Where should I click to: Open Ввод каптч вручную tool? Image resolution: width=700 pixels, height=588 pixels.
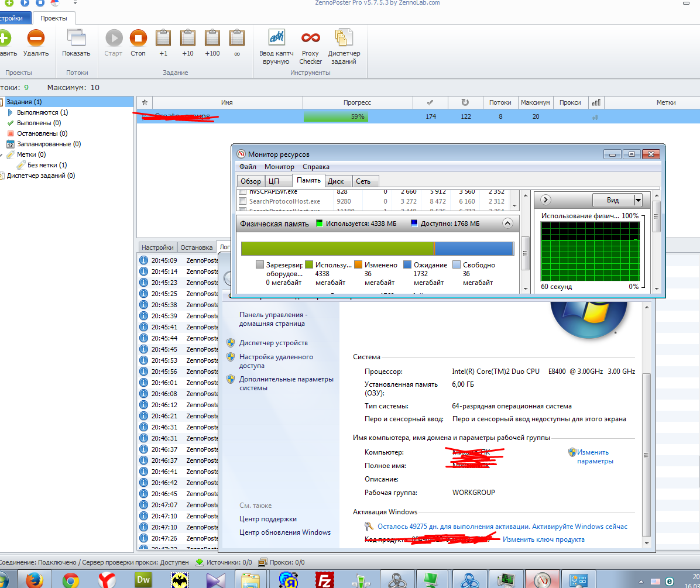(x=276, y=47)
